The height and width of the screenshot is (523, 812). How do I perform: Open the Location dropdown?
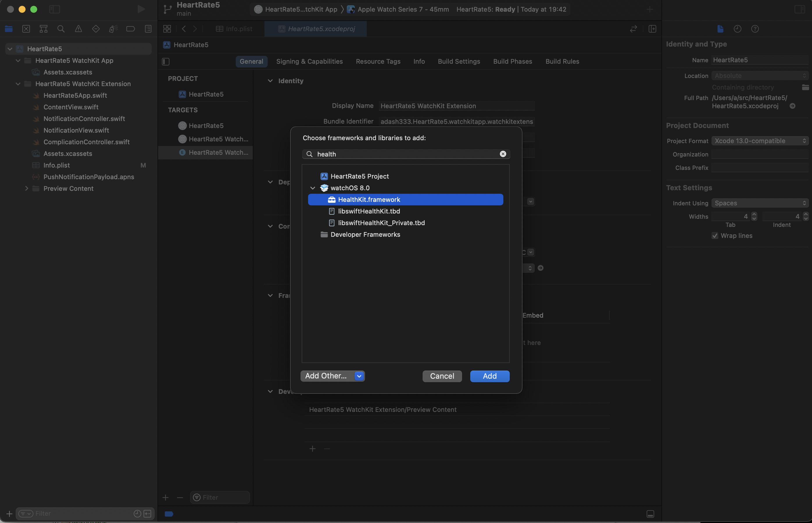(760, 76)
